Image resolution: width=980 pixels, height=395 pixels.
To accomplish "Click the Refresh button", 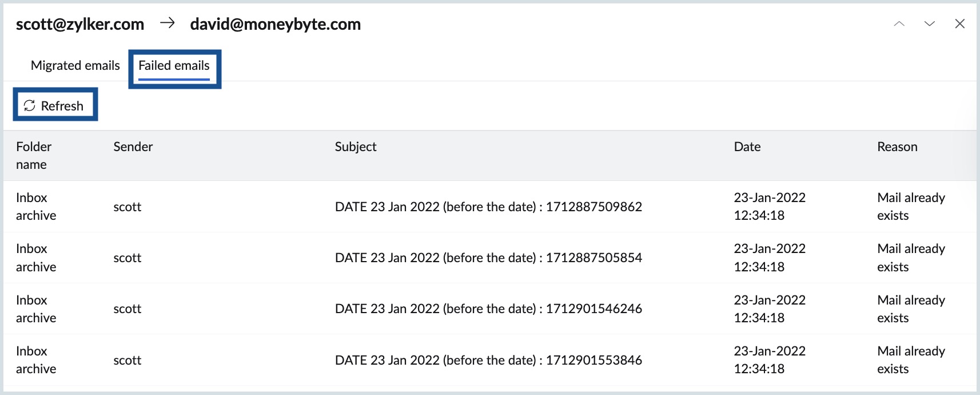I will pos(55,106).
